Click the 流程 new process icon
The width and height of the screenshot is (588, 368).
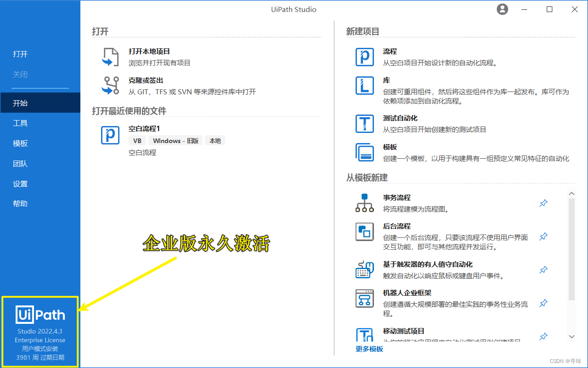click(x=365, y=57)
